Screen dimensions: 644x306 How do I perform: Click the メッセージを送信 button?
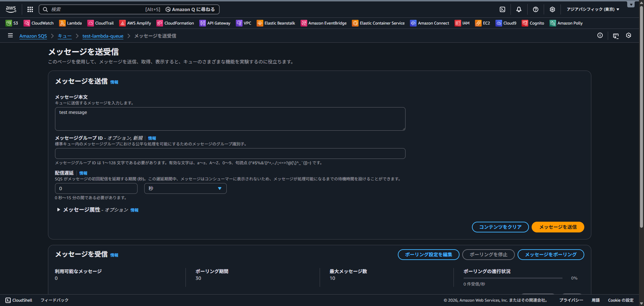coord(557,227)
